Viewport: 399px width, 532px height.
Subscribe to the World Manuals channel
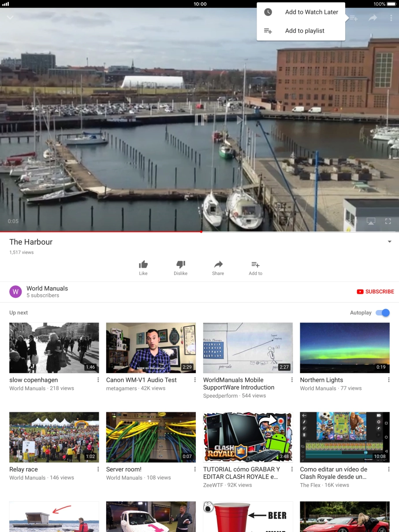pos(375,292)
